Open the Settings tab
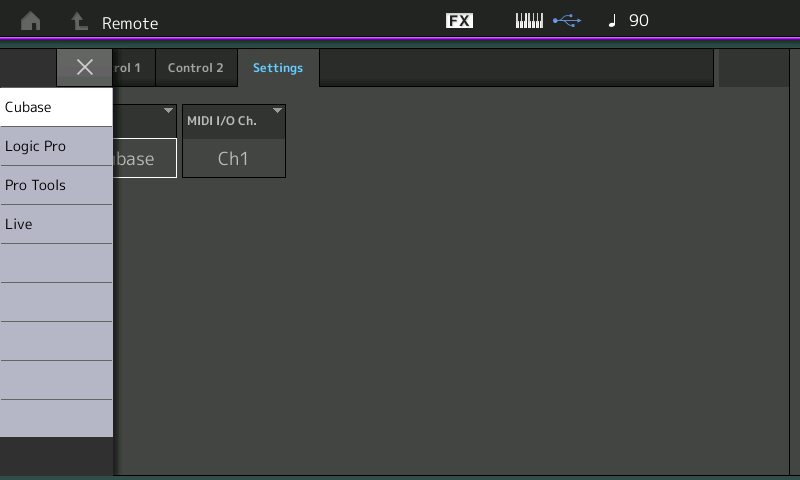Screen dimensions: 800x480 [278, 68]
